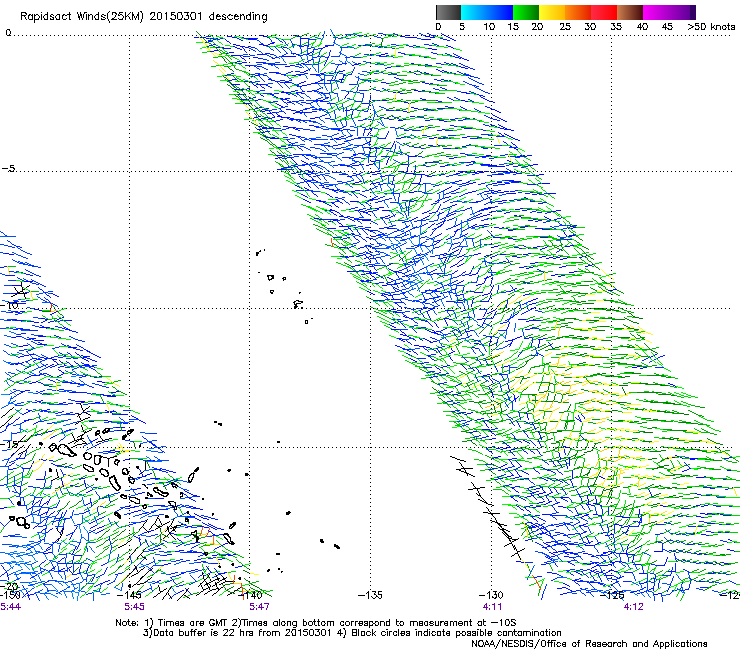Click the cyan 5-10 knots color swatch
740x650 pixels.
pos(474,12)
